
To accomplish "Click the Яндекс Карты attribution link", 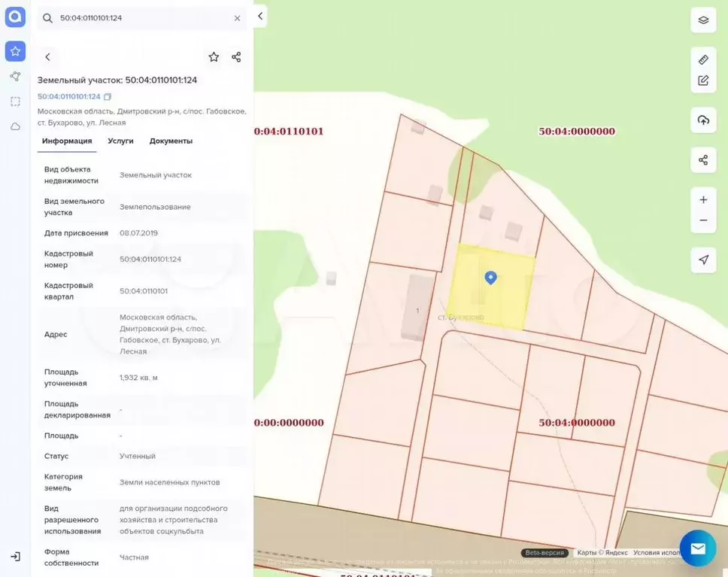I will tap(602, 553).
